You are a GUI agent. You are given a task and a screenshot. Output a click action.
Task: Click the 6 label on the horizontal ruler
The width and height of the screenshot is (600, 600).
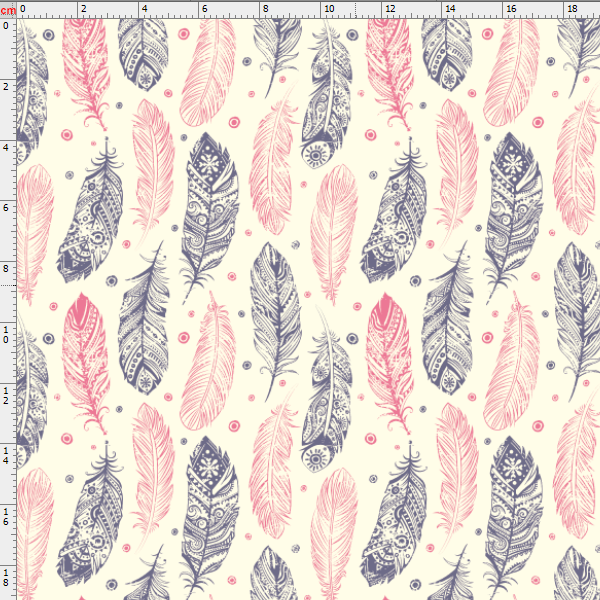[205, 9]
